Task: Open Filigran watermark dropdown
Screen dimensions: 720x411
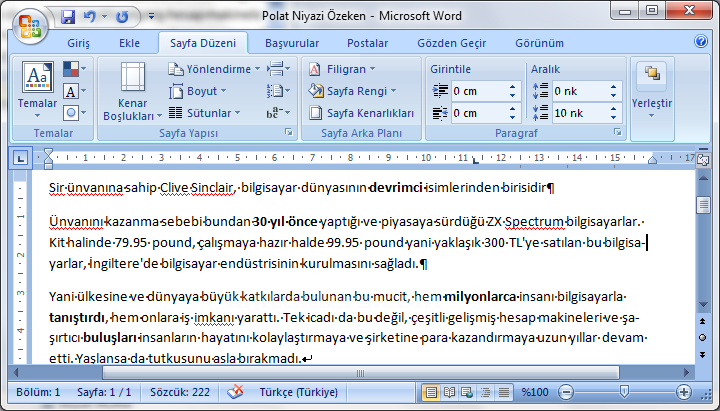Action: pyautogui.click(x=342, y=69)
